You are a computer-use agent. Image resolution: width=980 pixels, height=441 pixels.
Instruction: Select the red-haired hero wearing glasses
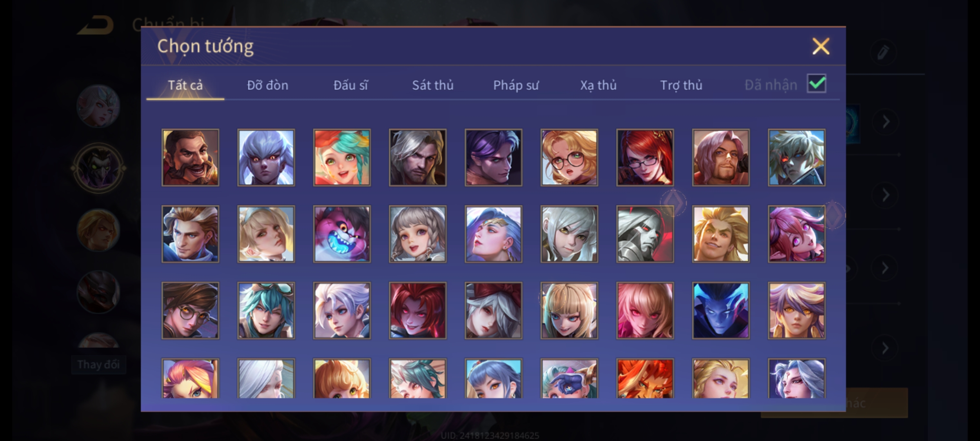(645, 158)
